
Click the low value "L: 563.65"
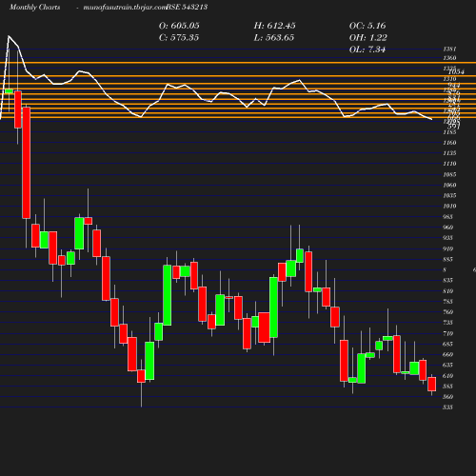click(274, 38)
